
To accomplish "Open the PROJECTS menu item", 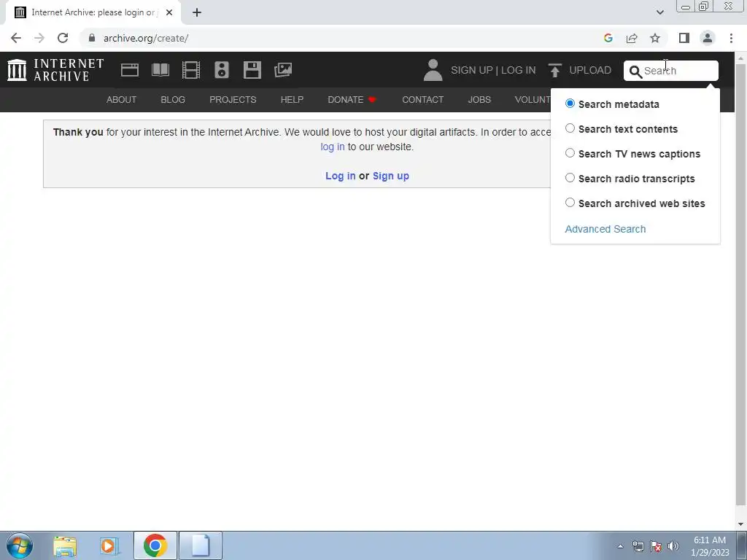I will [x=233, y=99].
